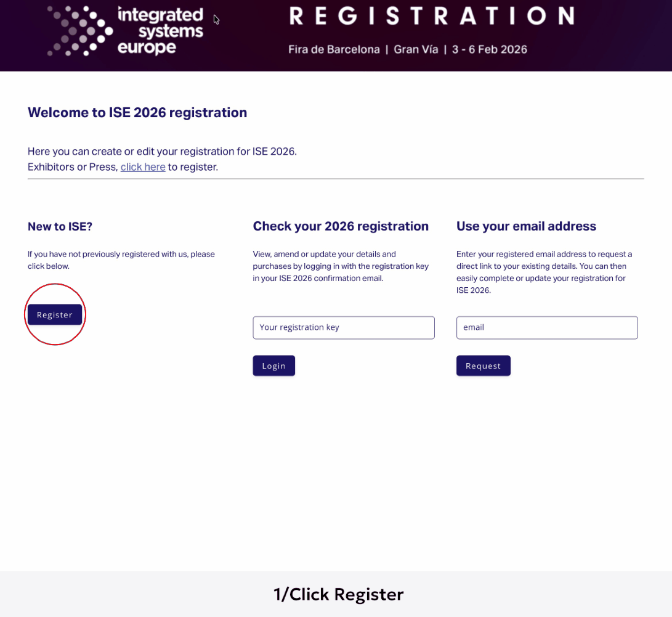Open the "click here" Exhibitors or Press link
The height and width of the screenshot is (617, 672).
tap(143, 166)
